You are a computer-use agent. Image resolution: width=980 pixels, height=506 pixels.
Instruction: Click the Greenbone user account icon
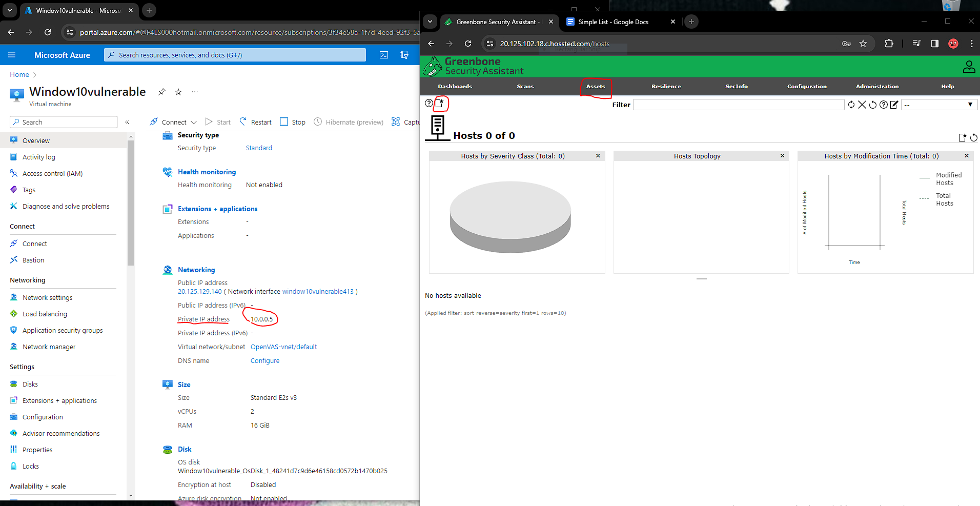(x=969, y=67)
